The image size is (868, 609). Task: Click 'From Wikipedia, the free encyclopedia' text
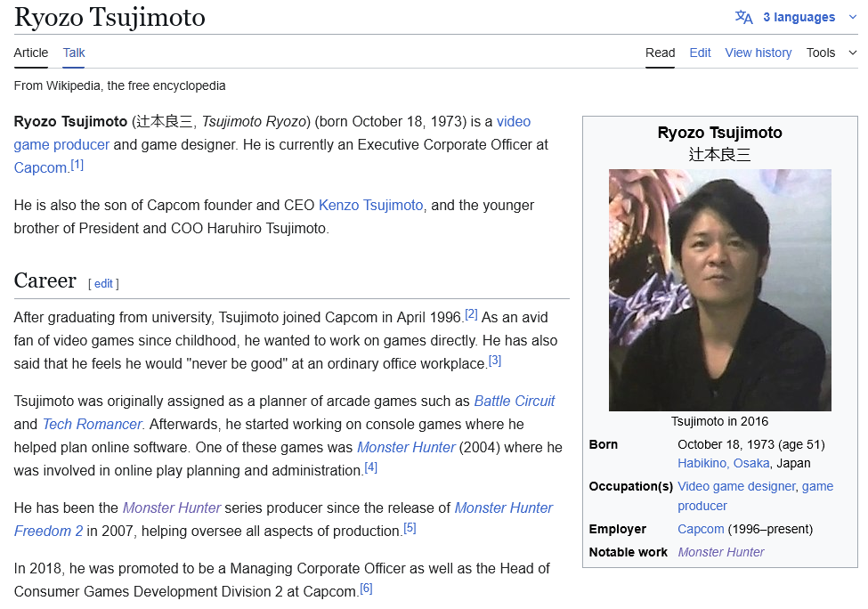119,85
